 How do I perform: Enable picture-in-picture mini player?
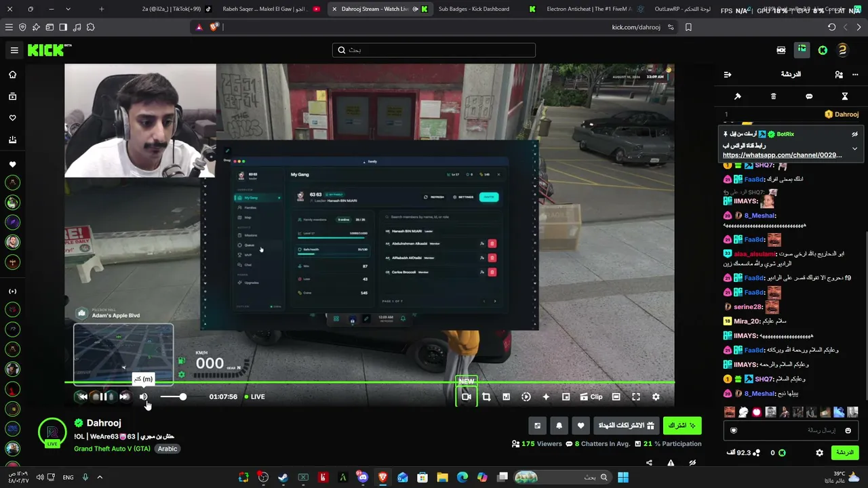coord(566,396)
